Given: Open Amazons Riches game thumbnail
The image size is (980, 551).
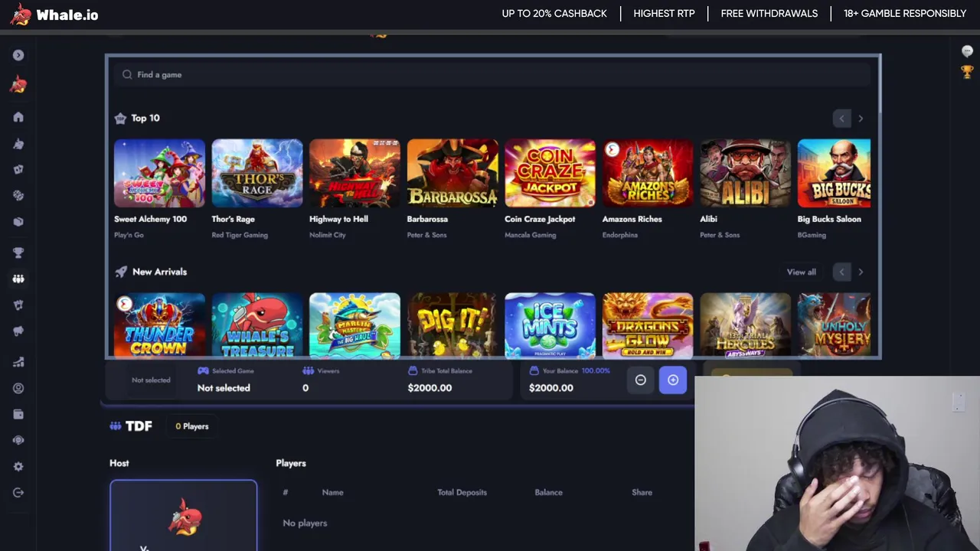Looking at the screenshot, I should coord(648,173).
